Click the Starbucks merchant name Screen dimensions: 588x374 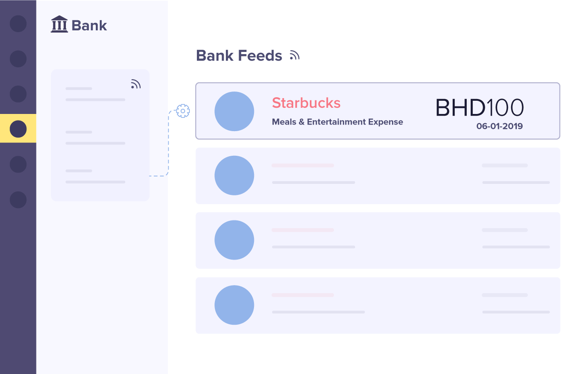click(306, 103)
